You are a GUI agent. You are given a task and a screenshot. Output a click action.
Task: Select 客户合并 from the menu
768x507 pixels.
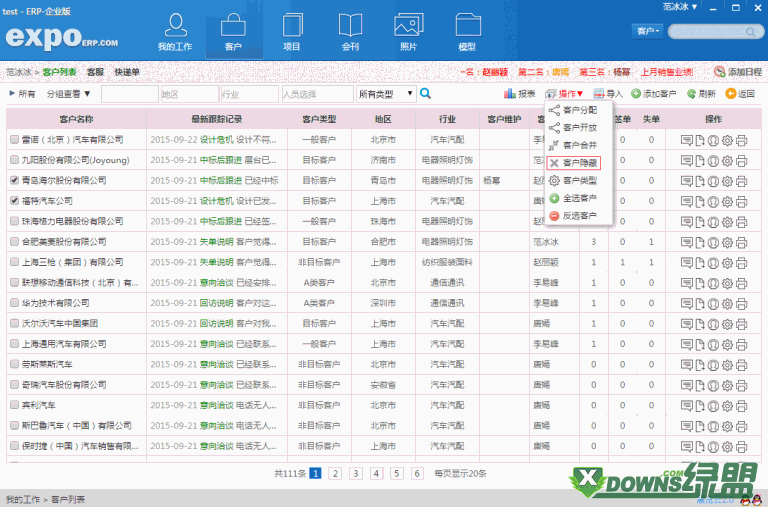[x=573, y=145]
